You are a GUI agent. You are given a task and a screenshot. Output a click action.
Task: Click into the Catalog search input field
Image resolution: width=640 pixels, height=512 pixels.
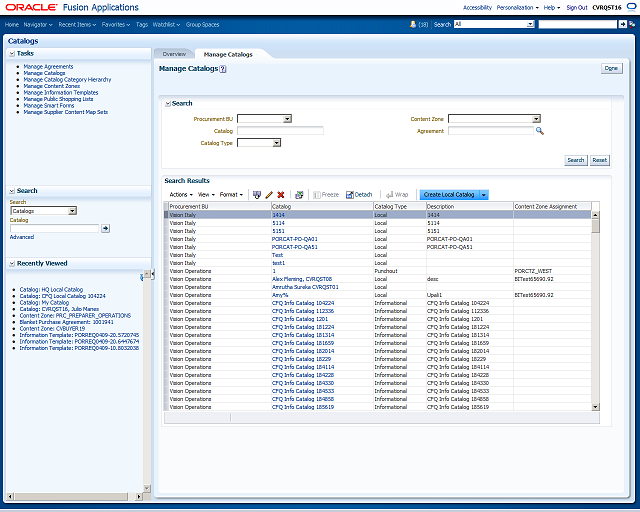pos(280,131)
